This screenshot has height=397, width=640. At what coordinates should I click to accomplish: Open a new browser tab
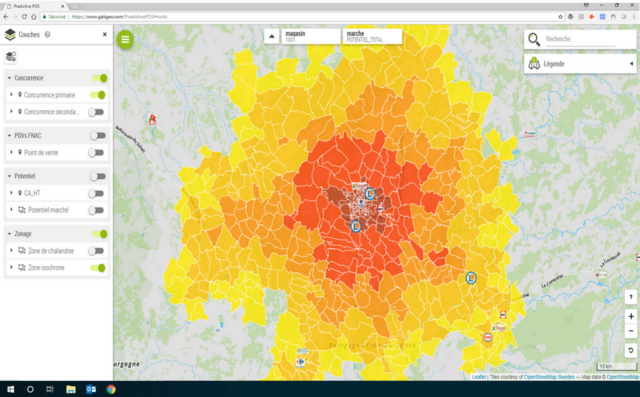pos(75,7)
